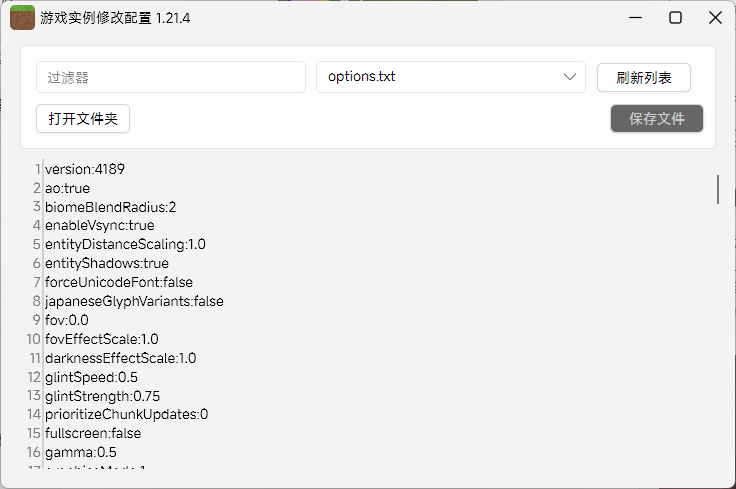Focus the 过滤器 filter input field

[x=171, y=77]
